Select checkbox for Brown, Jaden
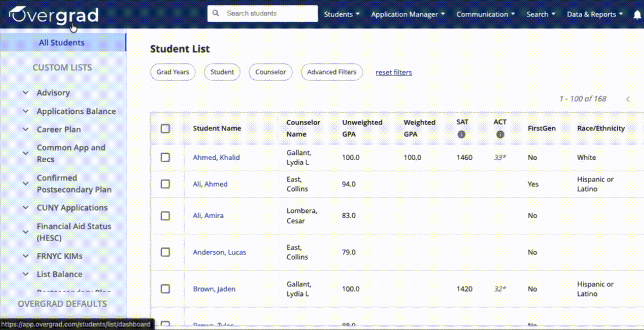 (166, 289)
